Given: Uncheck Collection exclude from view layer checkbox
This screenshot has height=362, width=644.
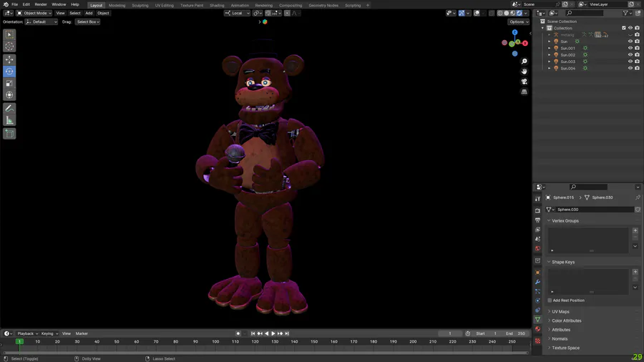Looking at the screenshot, I should (624, 28).
